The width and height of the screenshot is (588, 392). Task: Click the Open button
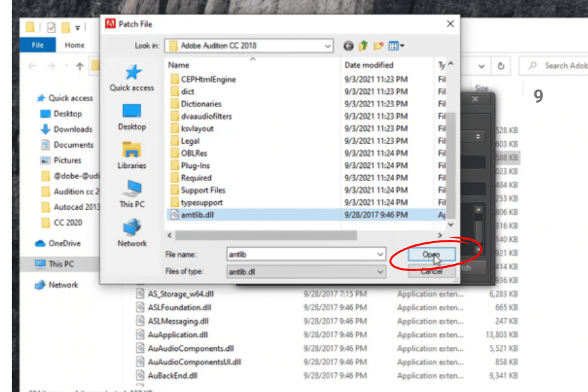(431, 255)
